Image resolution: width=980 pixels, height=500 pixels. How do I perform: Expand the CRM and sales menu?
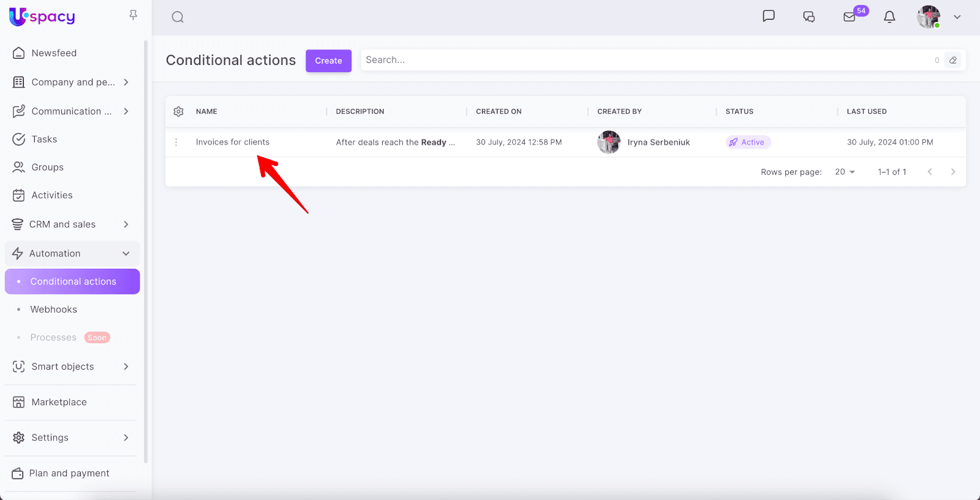tap(126, 225)
